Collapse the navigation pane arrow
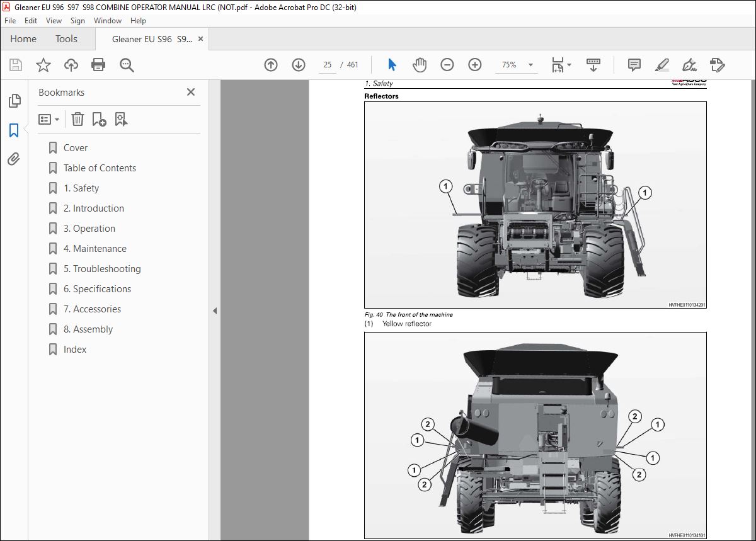The height and width of the screenshot is (541, 756). click(215, 310)
